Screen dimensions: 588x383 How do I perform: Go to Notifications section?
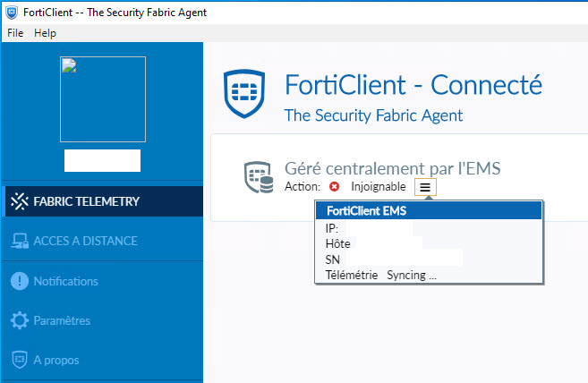(x=65, y=281)
